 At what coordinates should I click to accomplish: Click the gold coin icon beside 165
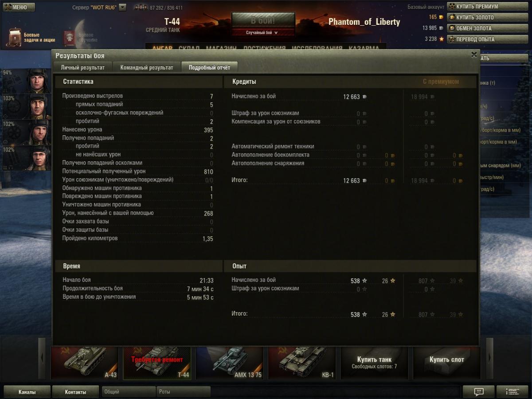[441, 17]
